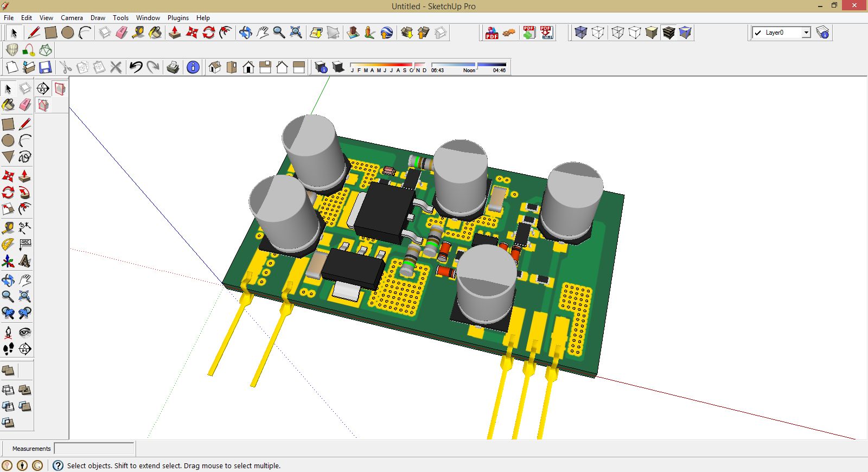
Task: Print the model
Action: (x=173, y=67)
